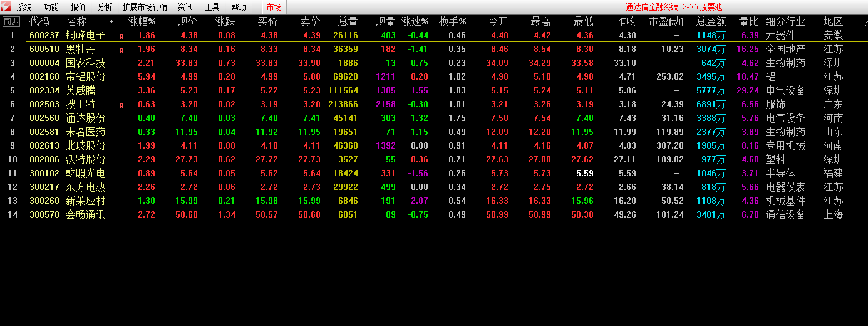Viewport: 868px width, 326px height.
Task: Sort by 名称 column header
Action: 77,22
